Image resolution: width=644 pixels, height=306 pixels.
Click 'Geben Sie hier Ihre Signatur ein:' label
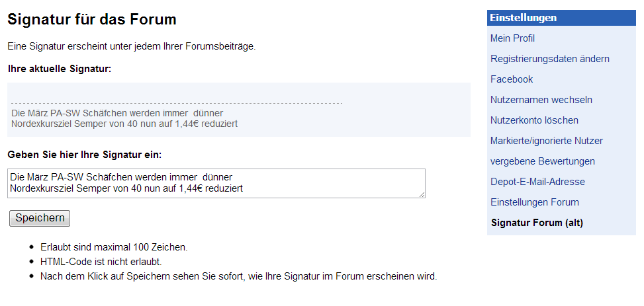[x=85, y=155]
